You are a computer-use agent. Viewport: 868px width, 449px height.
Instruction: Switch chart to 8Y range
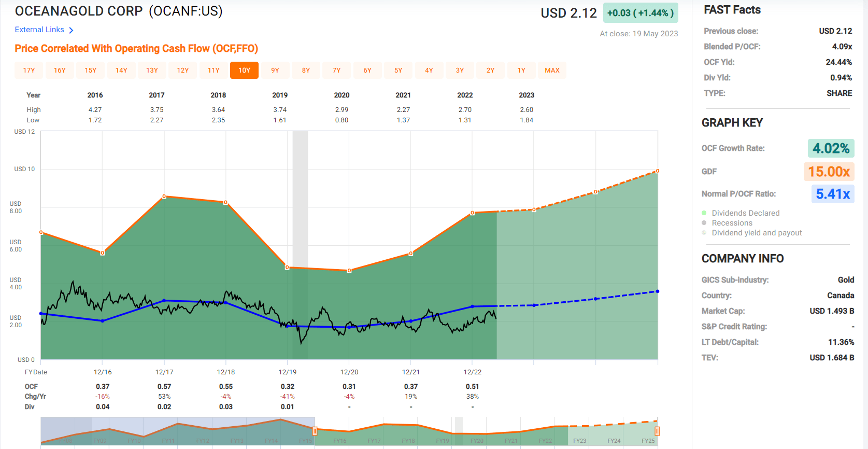point(306,70)
